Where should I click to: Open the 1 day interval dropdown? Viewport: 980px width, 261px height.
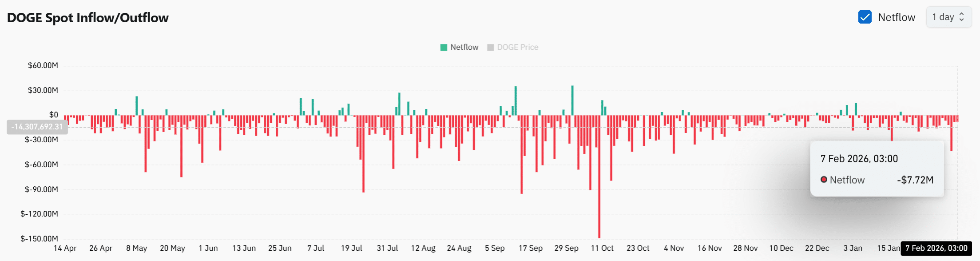(948, 17)
